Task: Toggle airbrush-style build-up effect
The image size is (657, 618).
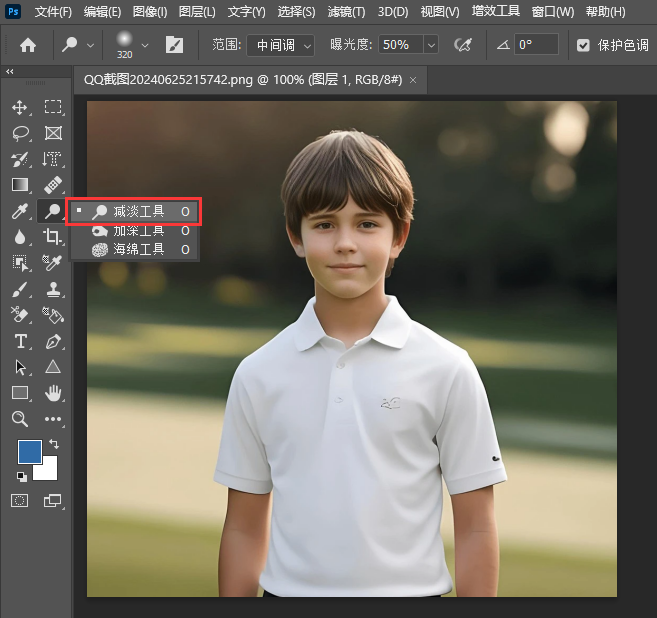Action: click(x=463, y=45)
